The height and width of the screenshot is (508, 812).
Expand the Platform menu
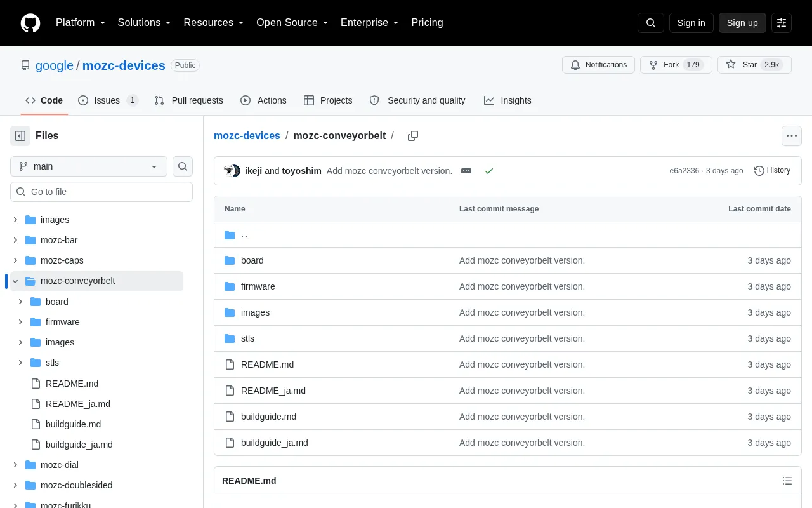pos(81,23)
